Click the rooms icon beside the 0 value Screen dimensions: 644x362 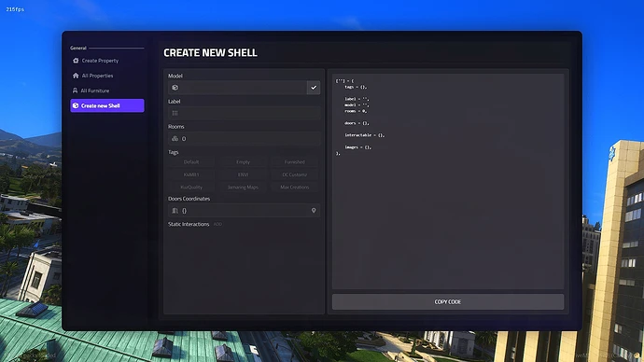coord(175,139)
